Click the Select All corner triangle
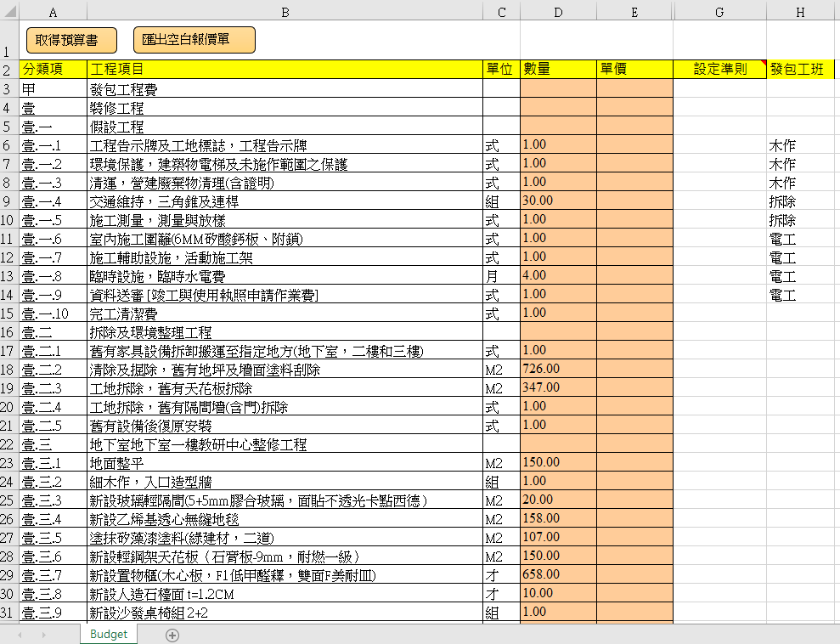This screenshot has height=644, width=840. (9, 12)
